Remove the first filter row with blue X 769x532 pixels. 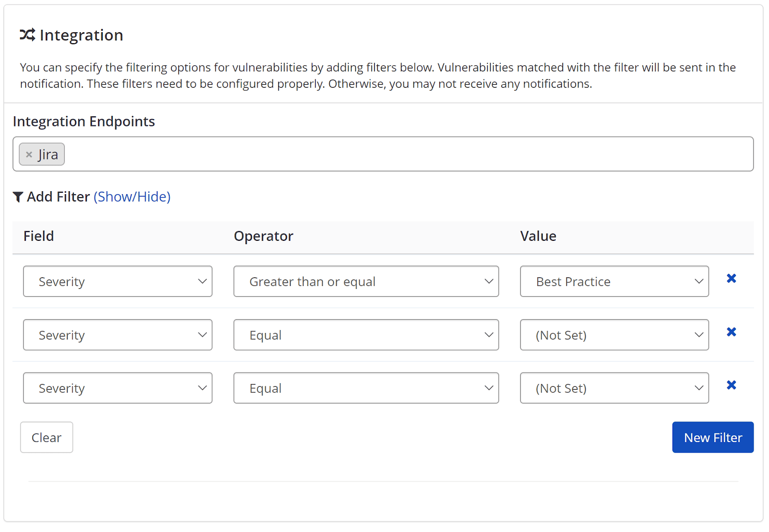pos(731,278)
